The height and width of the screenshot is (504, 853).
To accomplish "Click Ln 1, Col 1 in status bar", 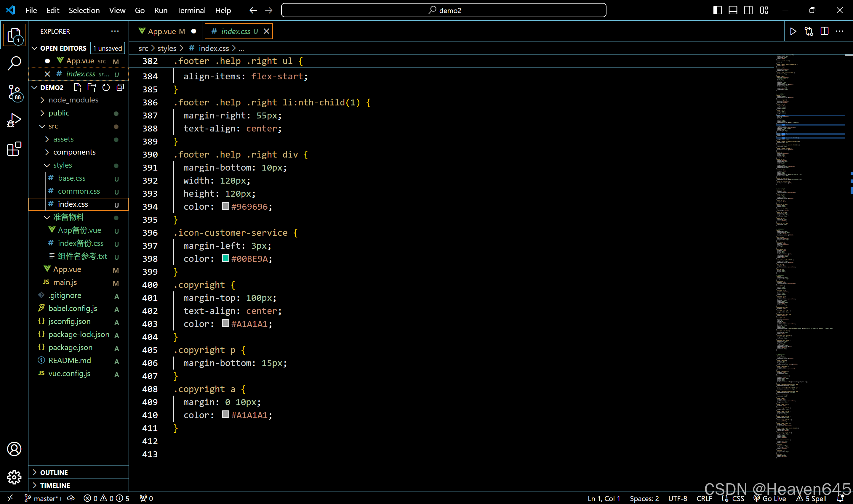I will tap(604, 498).
